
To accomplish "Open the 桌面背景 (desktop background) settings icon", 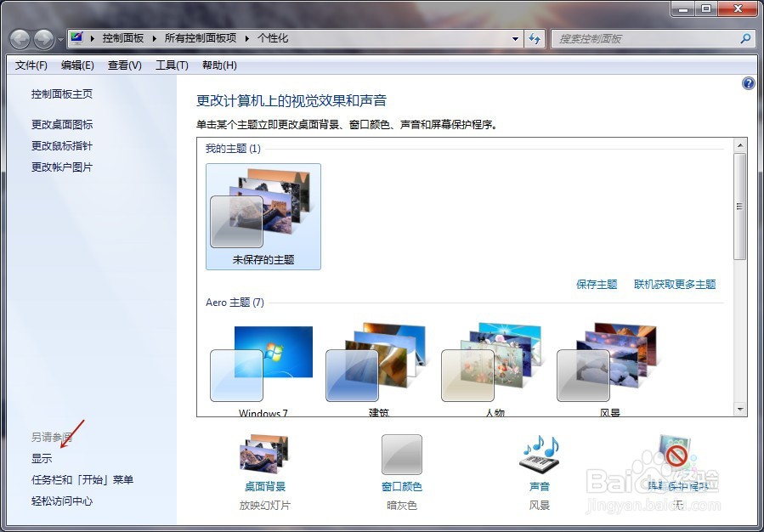I will (263, 455).
